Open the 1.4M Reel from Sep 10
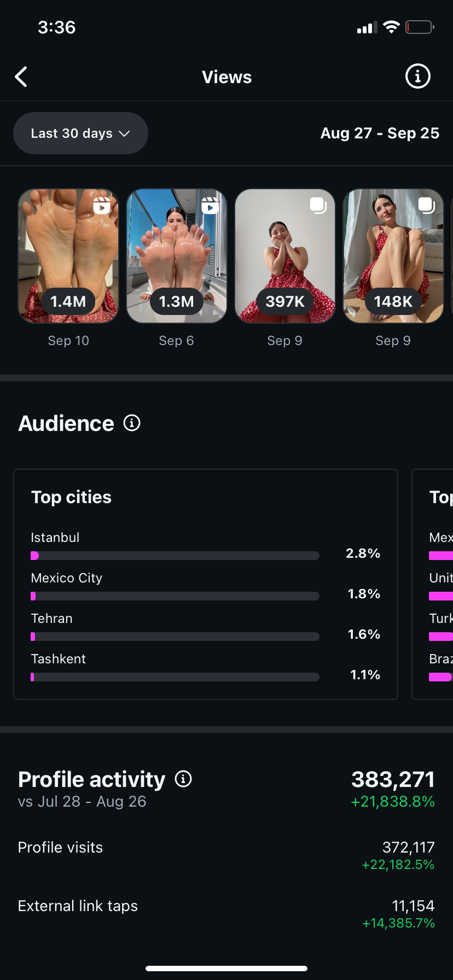The height and width of the screenshot is (980, 453). click(68, 255)
